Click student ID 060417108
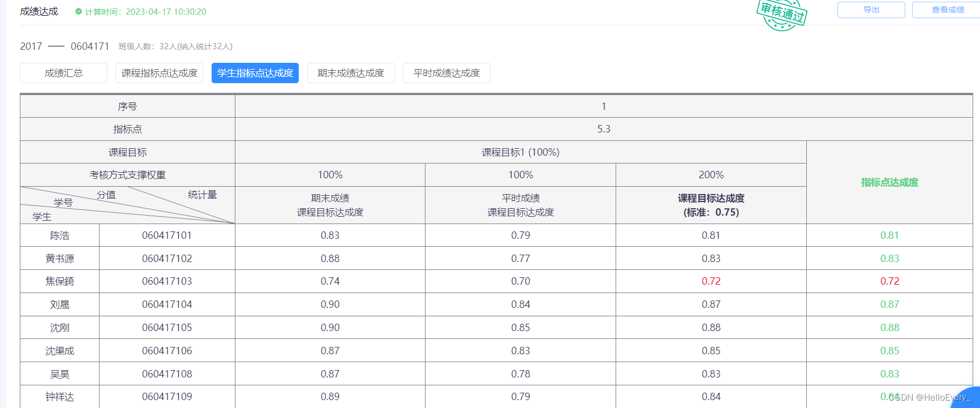 tap(167, 374)
